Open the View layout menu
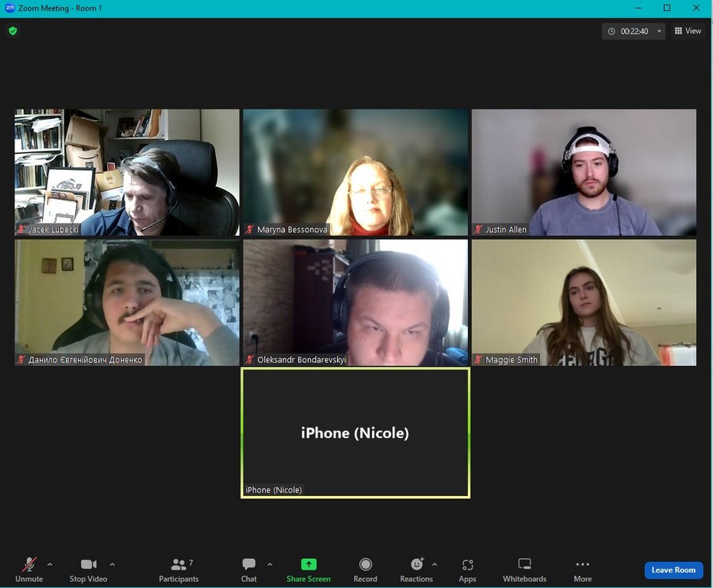The image size is (713, 588). point(688,31)
